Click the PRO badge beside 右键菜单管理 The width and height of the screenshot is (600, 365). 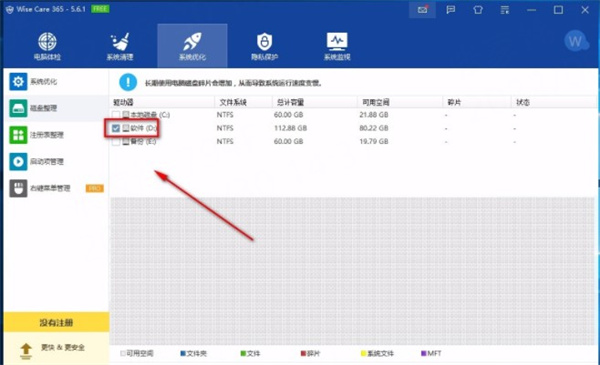click(94, 188)
